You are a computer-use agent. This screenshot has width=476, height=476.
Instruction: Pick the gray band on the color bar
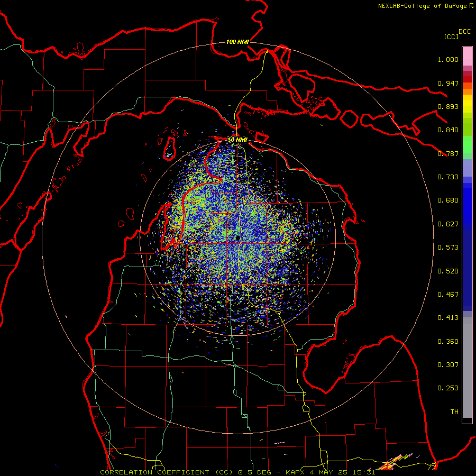tap(467, 368)
